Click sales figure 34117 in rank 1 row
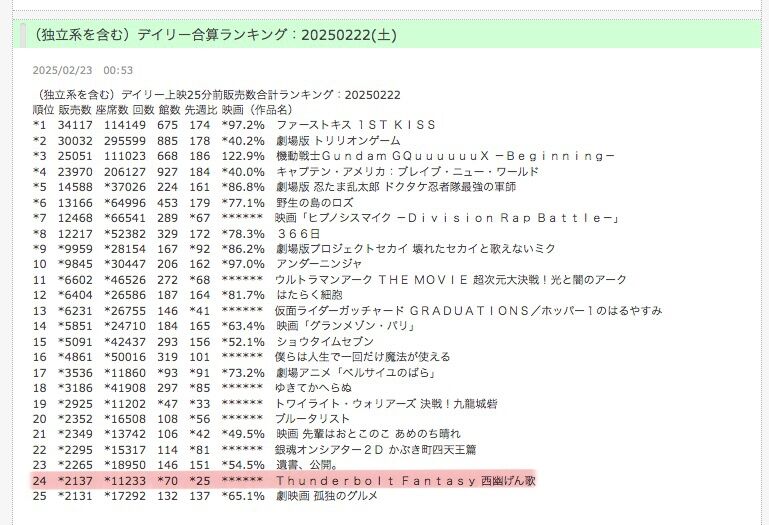769x525 pixels. pos(75,125)
